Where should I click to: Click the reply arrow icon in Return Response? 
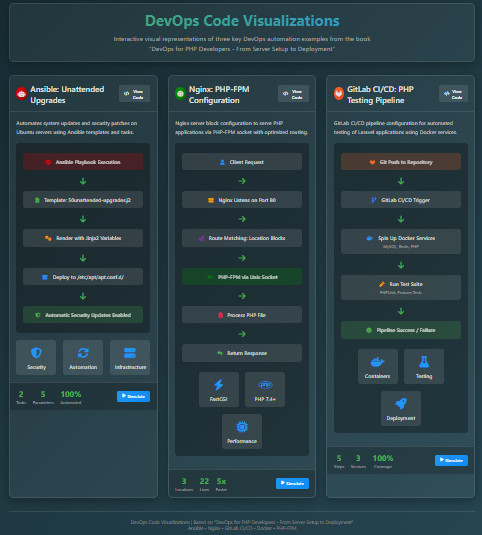click(x=220, y=353)
